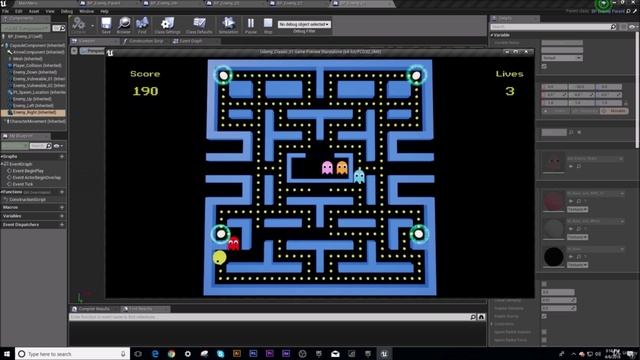Click the Variable Name input field
The image size is (640, 360).
point(562,42)
